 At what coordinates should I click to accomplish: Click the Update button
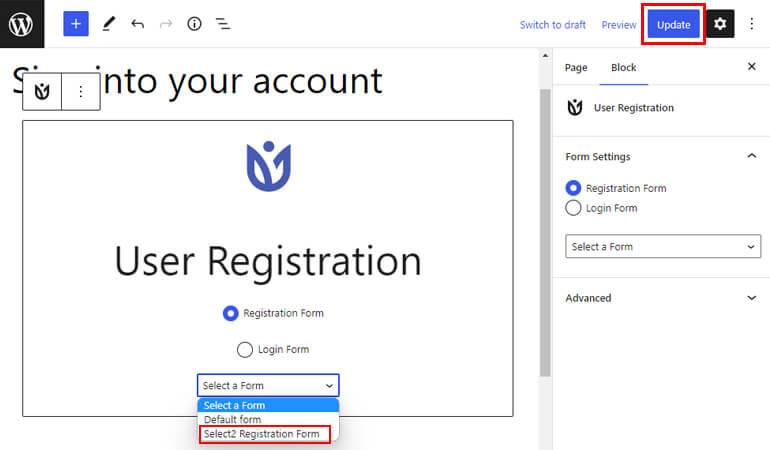[673, 25]
